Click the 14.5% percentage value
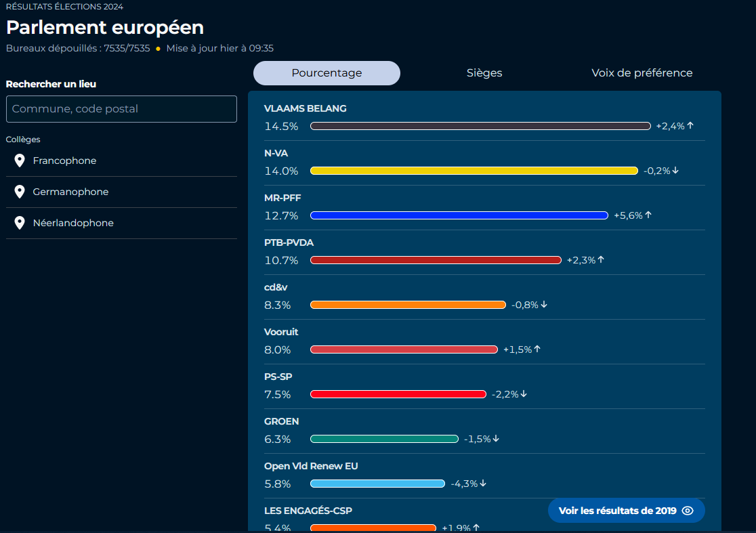Screen dimensions: 756x533 click(x=281, y=126)
